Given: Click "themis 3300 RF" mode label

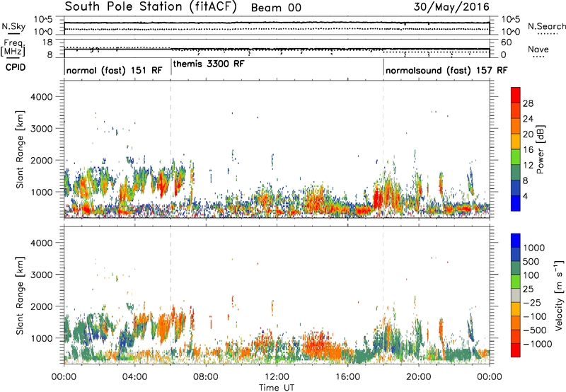Looking at the screenshot, I should (x=209, y=64).
